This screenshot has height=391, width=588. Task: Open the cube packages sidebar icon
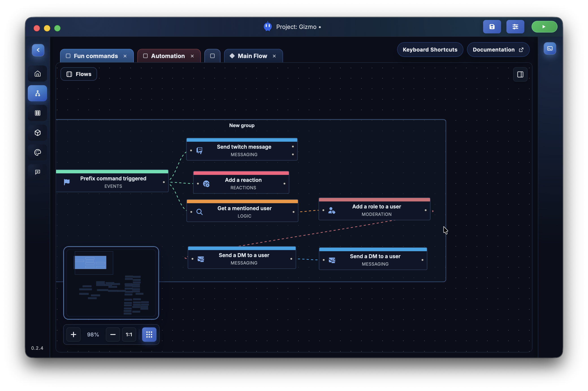tap(38, 133)
